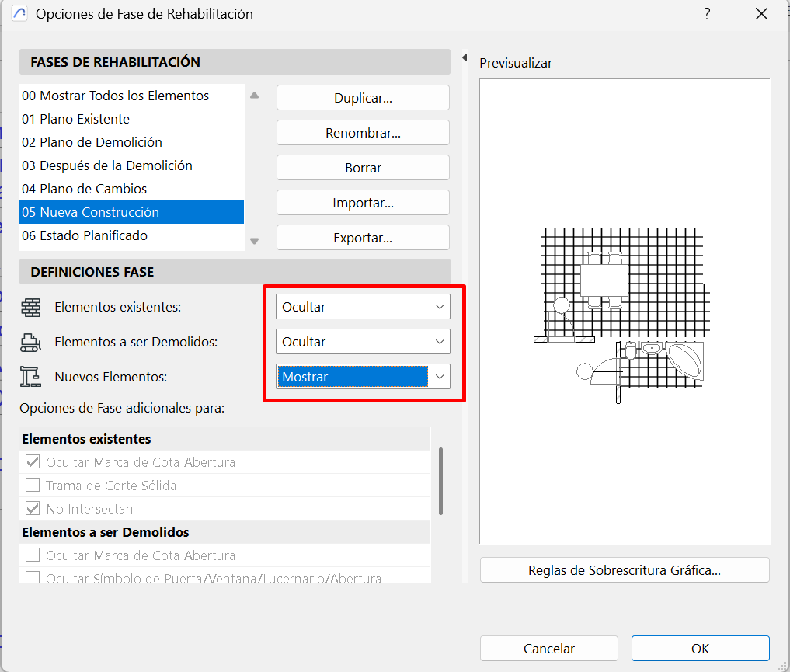Select phase 06 Estado Planificado

[x=85, y=235]
